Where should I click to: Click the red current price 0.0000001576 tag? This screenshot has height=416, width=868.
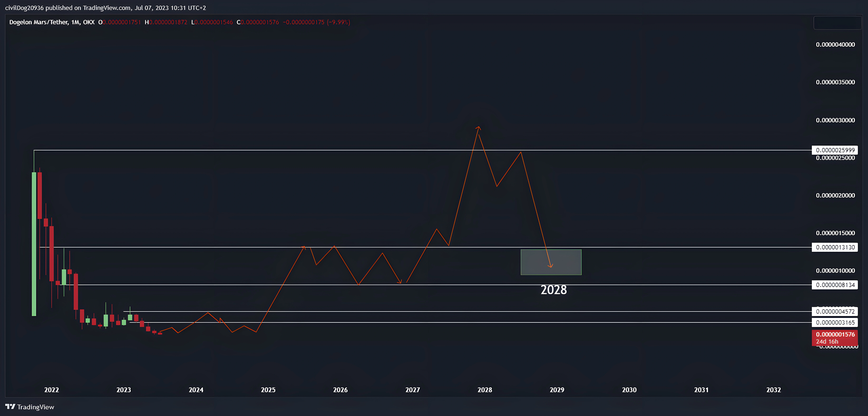pos(835,338)
